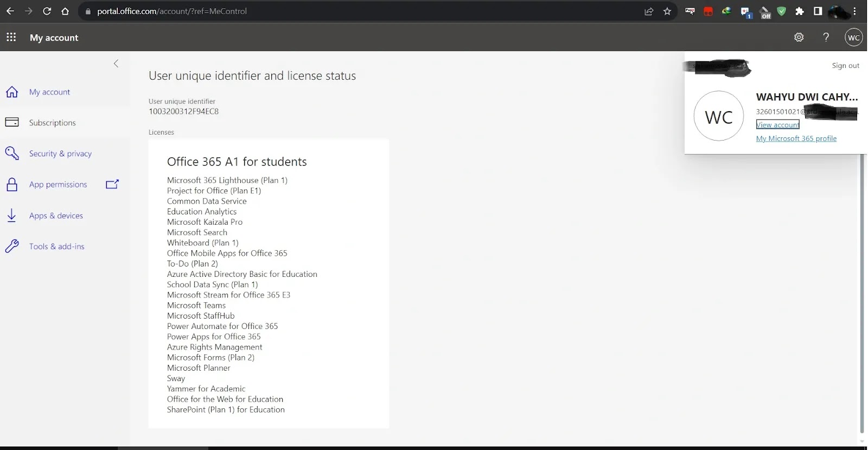Click the Subscriptions card icon
Image resolution: width=868 pixels, height=450 pixels.
(12, 122)
